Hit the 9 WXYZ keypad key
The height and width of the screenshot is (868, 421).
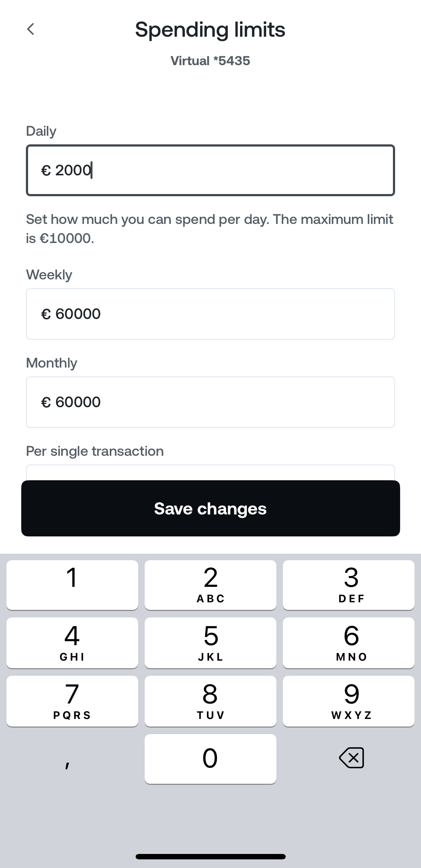click(348, 701)
